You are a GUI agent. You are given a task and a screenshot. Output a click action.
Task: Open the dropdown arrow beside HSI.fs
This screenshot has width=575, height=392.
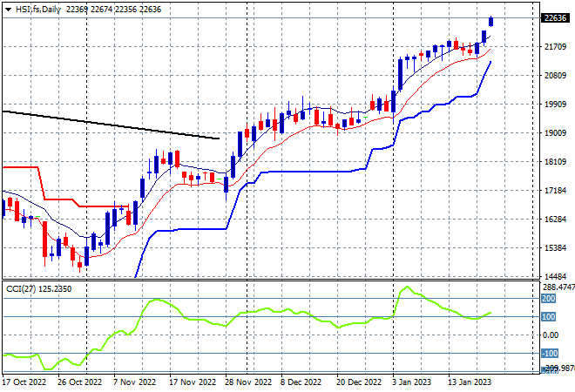click(7, 9)
